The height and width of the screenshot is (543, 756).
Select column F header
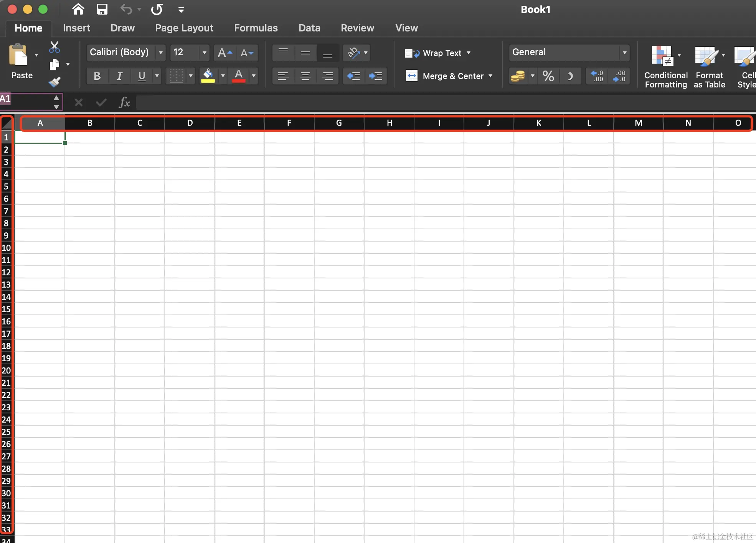pyautogui.click(x=289, y=123)
